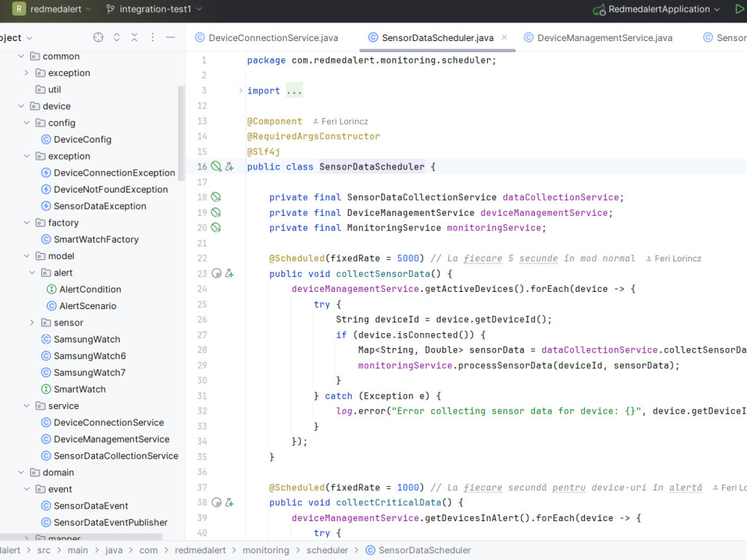Select DeviceNotFoundException in tree

pyautogui.click(x=105, y=190)
